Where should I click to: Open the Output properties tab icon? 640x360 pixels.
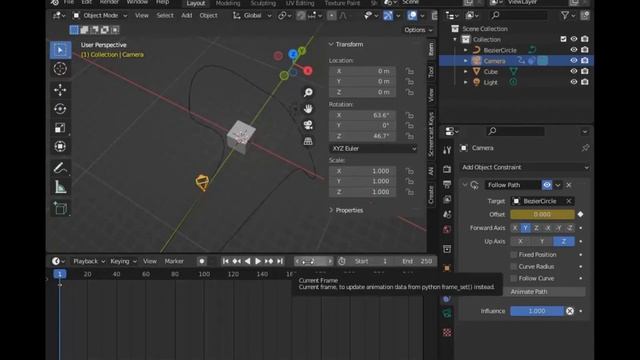pos(447,184)
